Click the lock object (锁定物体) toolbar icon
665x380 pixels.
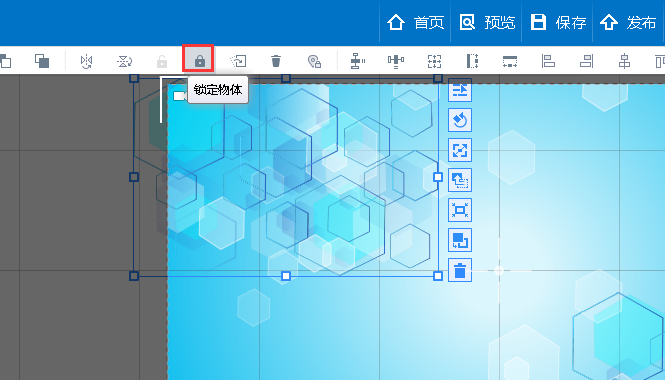coord(200,61)
